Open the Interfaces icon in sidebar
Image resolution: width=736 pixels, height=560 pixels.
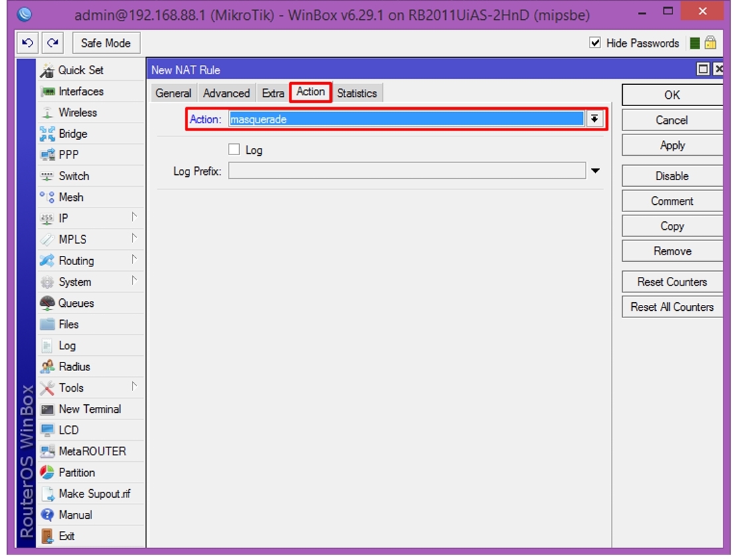point(48,91)
